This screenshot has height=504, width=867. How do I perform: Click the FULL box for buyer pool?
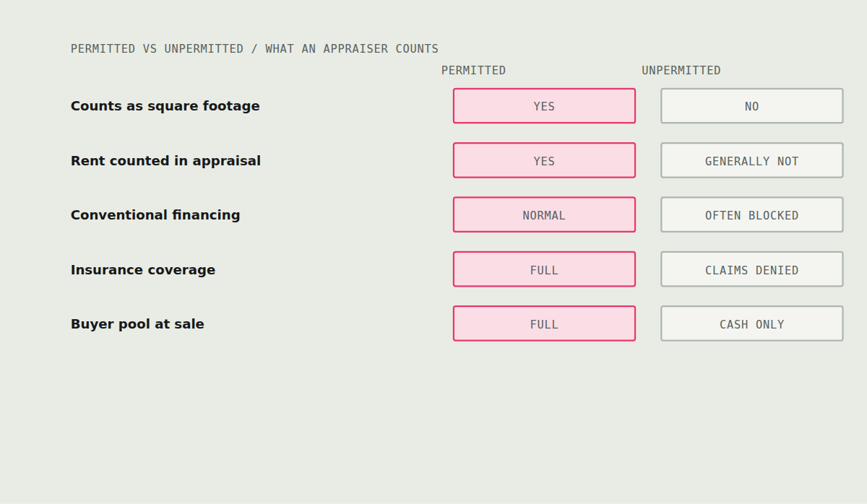pyautogui.click(x=544, y=323)
